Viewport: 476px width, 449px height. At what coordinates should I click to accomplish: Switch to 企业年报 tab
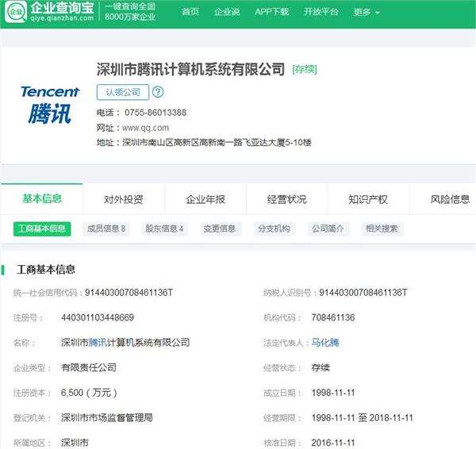[x=205, y=199]
